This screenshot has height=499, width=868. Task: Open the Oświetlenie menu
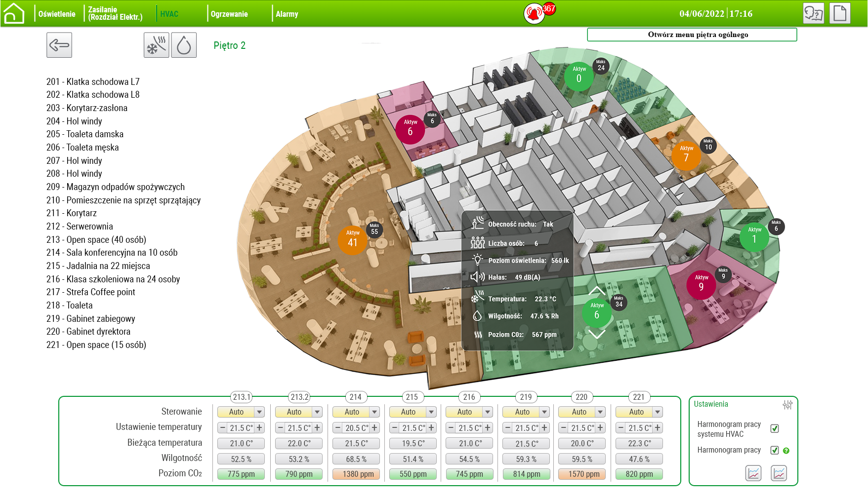point(57,14)
